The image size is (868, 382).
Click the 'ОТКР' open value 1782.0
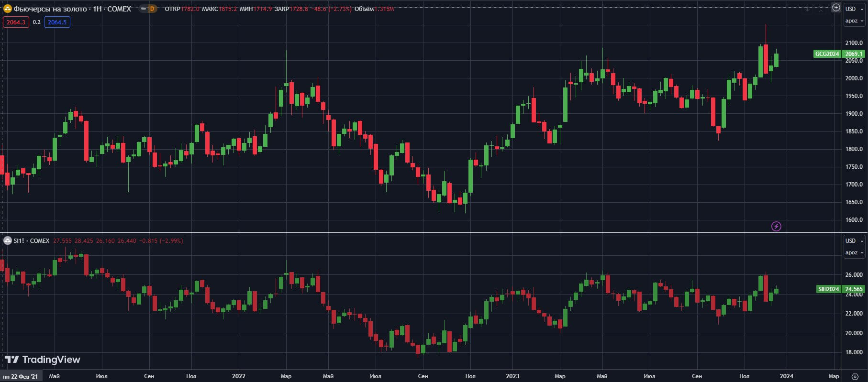tap(190, 9)
